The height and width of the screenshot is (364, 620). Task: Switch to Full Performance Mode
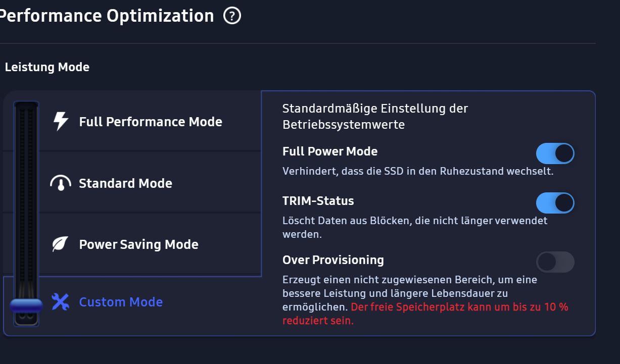point(150,121)
